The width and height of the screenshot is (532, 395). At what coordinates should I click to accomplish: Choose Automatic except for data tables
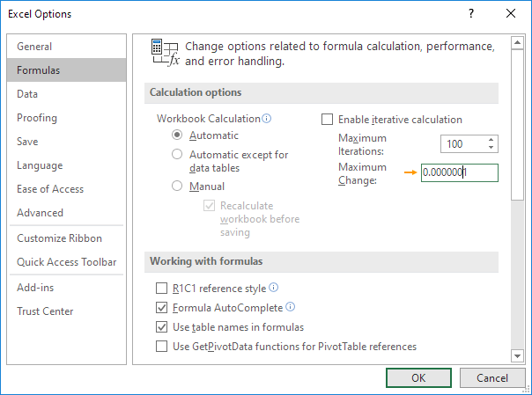177,155
